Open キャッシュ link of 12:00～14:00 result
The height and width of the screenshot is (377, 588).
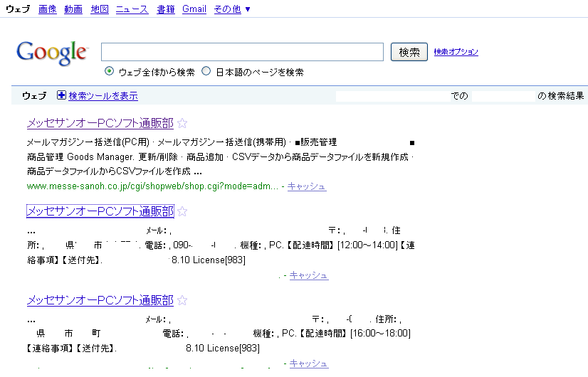(309, 275)
